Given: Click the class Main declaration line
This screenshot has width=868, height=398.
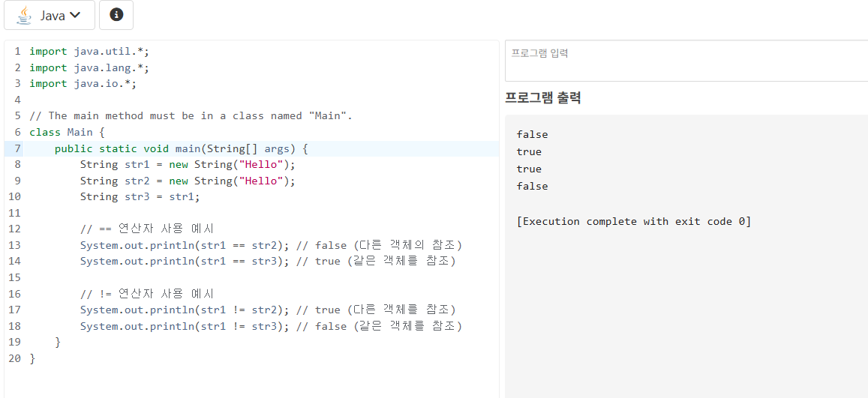Looking at the screenshot, I should (x=67, y=132).
